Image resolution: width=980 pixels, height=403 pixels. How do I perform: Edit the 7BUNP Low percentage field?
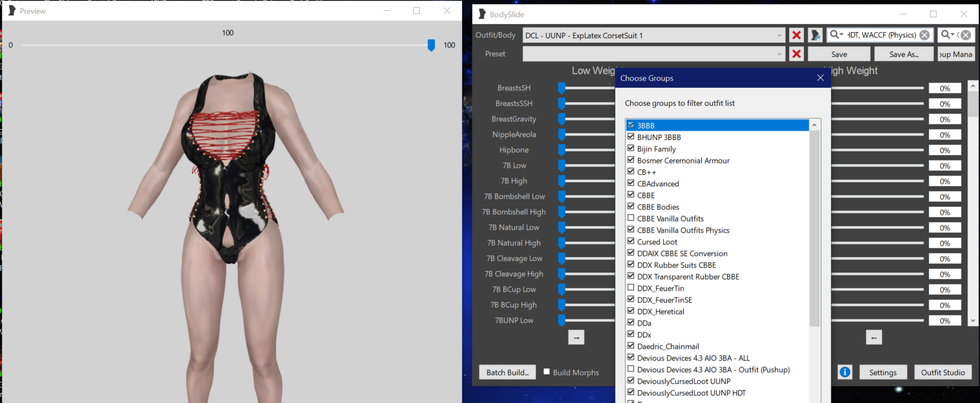click(x=945, y=321)
